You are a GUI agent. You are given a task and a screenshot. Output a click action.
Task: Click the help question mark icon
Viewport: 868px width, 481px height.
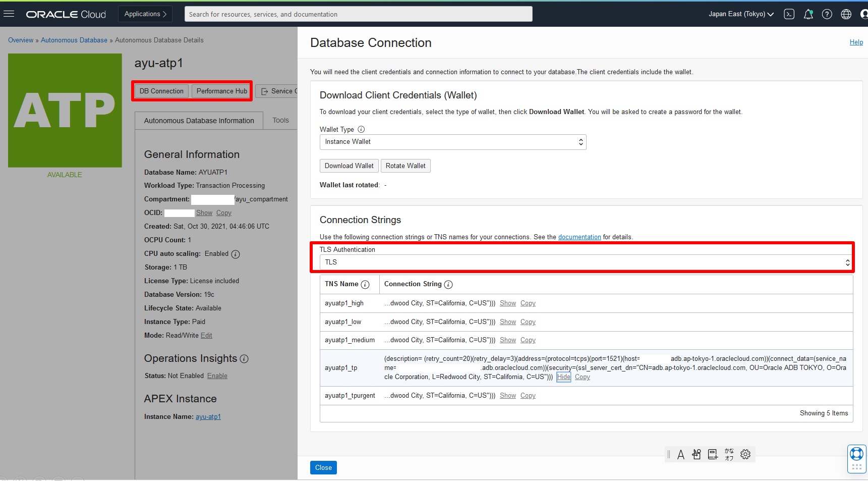827,14
